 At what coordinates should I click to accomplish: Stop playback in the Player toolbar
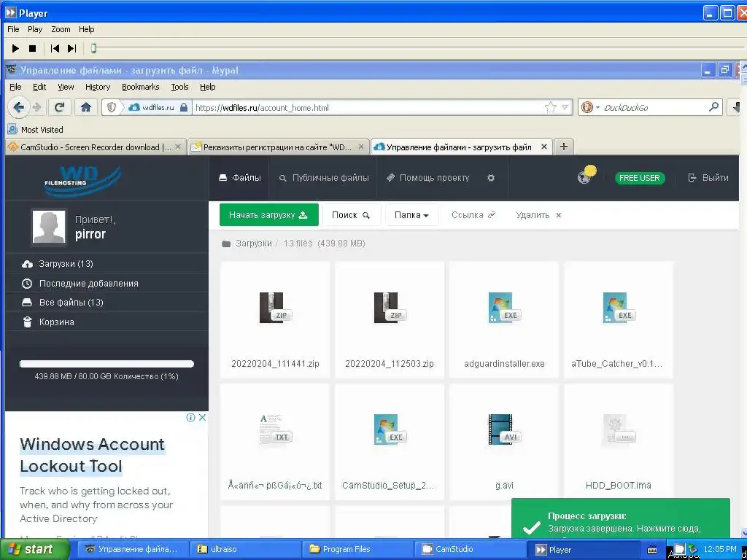tap(32, 48)
